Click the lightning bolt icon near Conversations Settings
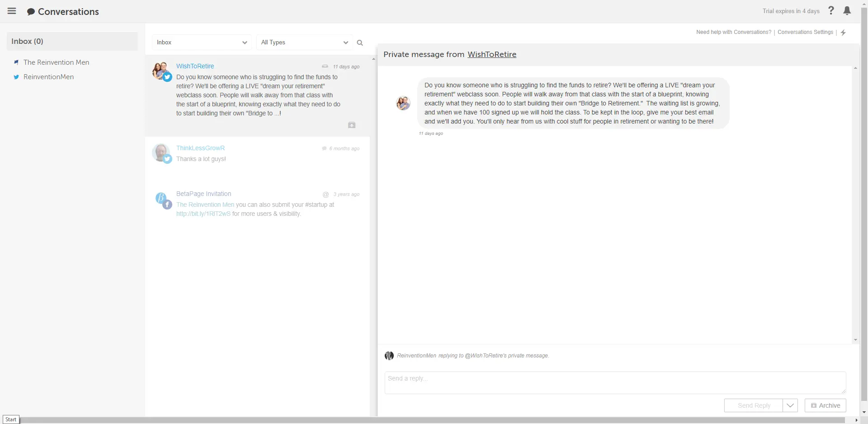The height and width of the screenshot is (424, 868). [x=843, y=33]
